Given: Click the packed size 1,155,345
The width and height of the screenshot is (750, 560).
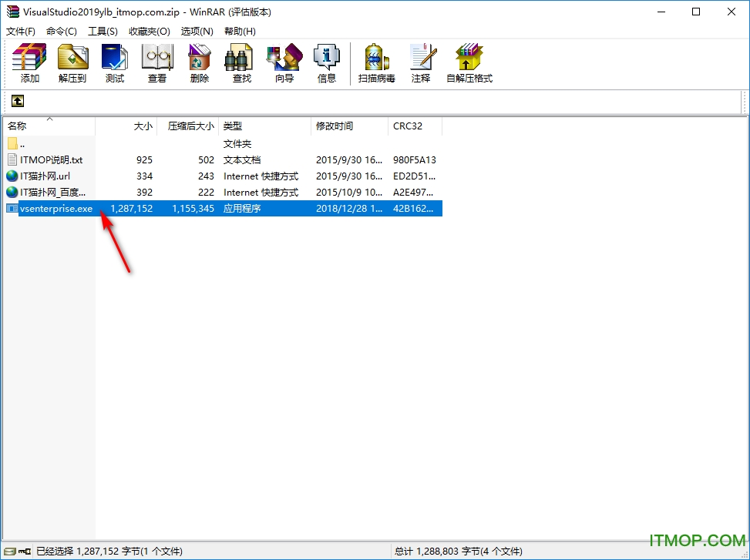Looking at the screenshot, I should coord(193,208).
